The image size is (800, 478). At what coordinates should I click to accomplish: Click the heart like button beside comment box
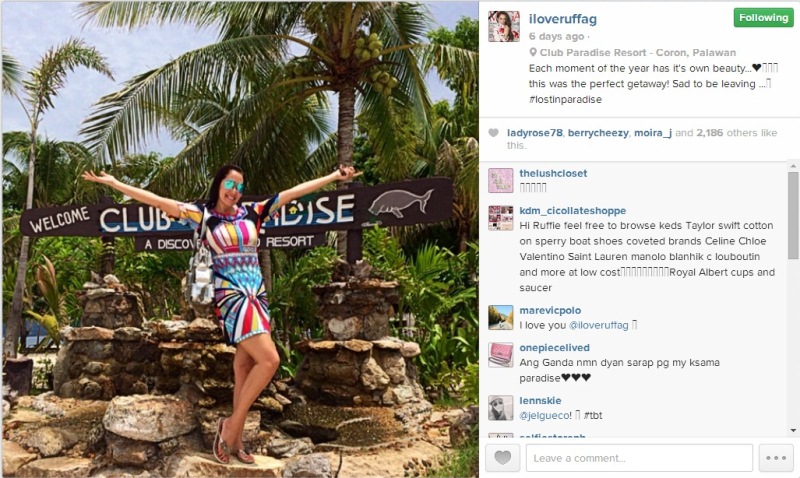tap(503, 458)
